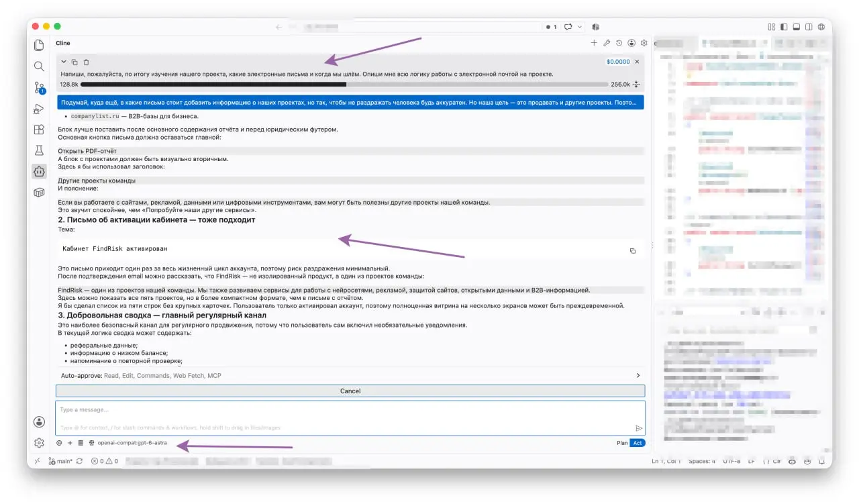Screen dimensions: 859x504
Task: Go back with the title bar arrow
Action: coord(279,27)
